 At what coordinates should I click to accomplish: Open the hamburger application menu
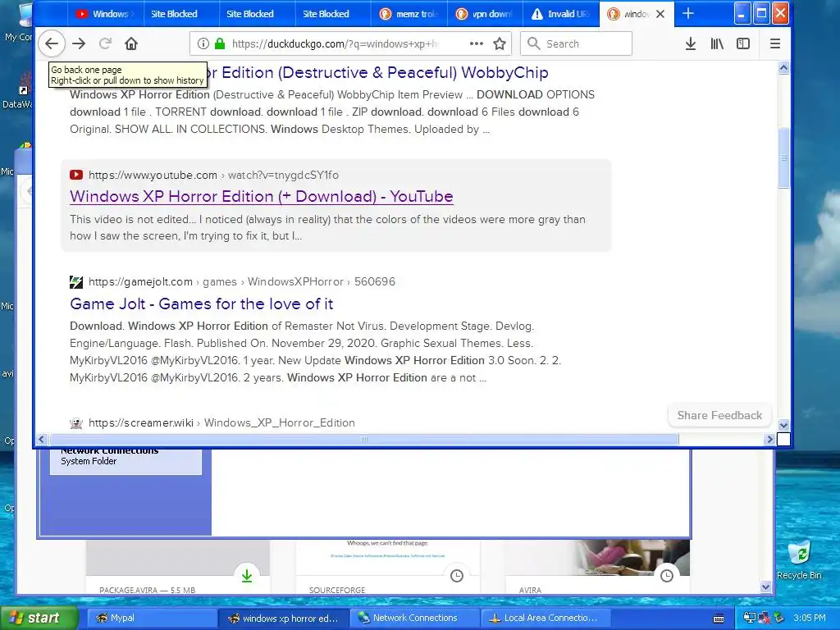tap(774, 44)
